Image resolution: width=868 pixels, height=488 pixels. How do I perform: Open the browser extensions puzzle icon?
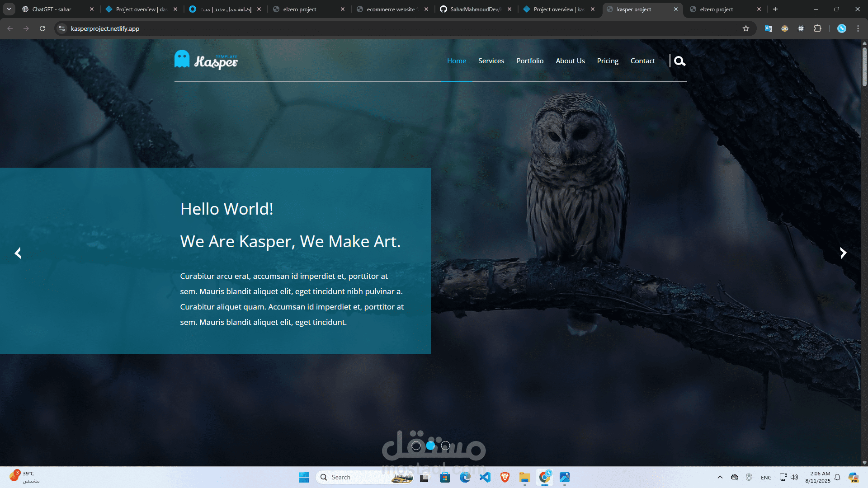click(818, 28)
